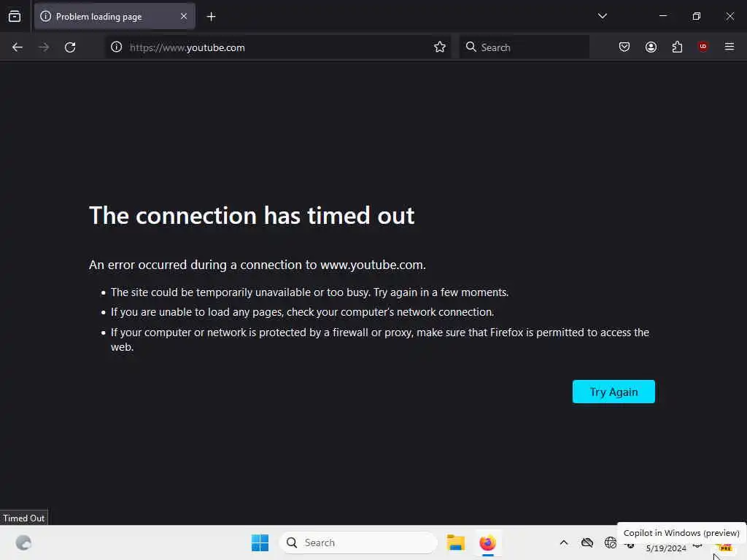Open a new tab with plus button
The image size is (747, 560).
[x=211, y=17]
